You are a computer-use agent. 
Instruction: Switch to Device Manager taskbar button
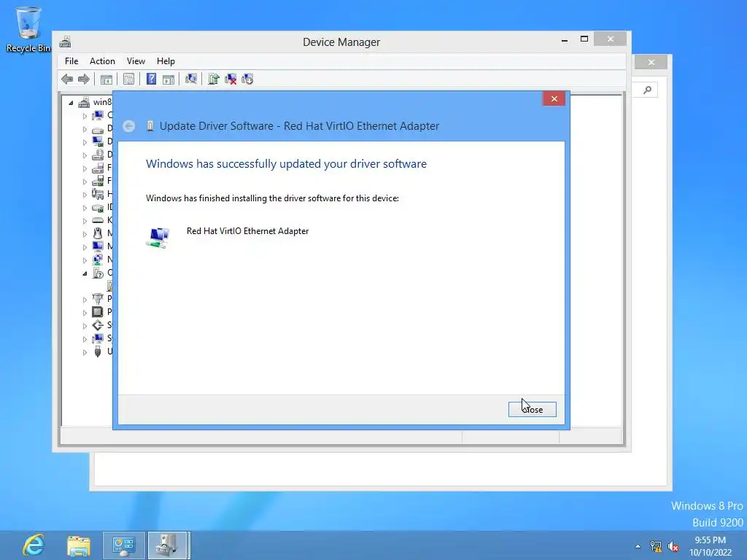pyautogui.click(x=169, y=545)
